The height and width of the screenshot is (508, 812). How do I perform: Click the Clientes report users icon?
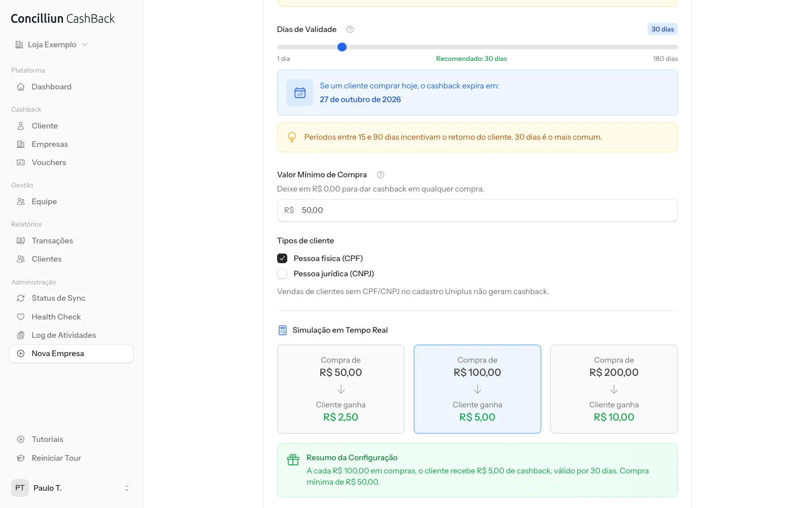tap(21, 259)
